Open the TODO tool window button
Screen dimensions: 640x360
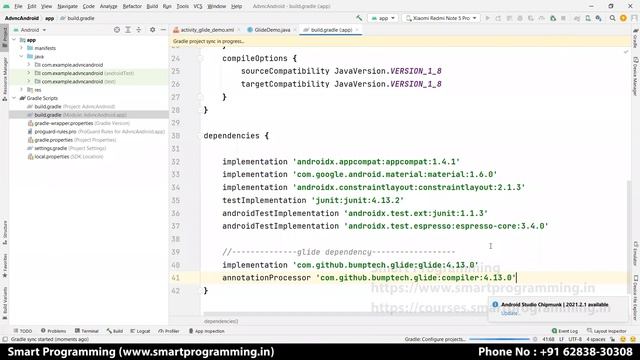[23, 331]
